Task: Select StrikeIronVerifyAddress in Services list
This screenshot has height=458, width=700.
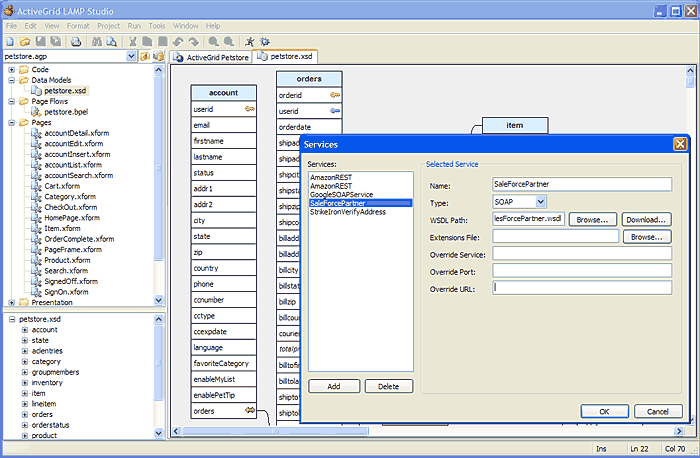Action: pos(347,212)
